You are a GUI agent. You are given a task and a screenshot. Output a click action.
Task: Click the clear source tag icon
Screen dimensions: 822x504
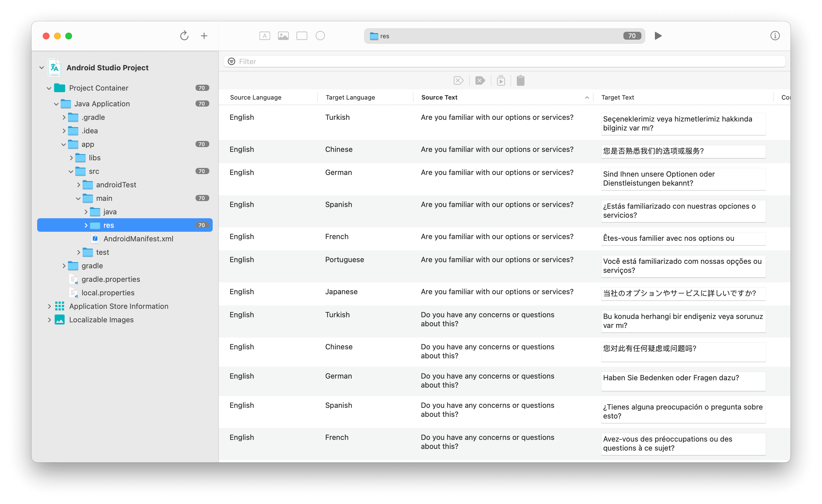[x=459, y=80]
